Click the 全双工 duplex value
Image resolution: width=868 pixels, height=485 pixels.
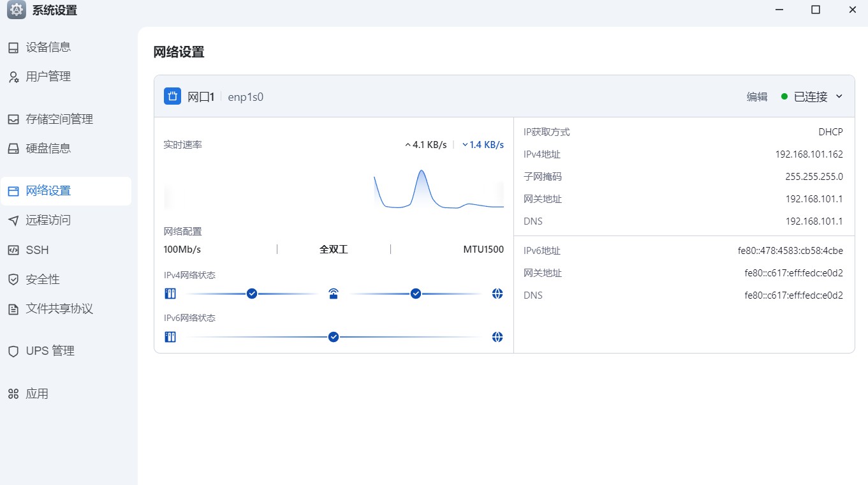[334, 250]
